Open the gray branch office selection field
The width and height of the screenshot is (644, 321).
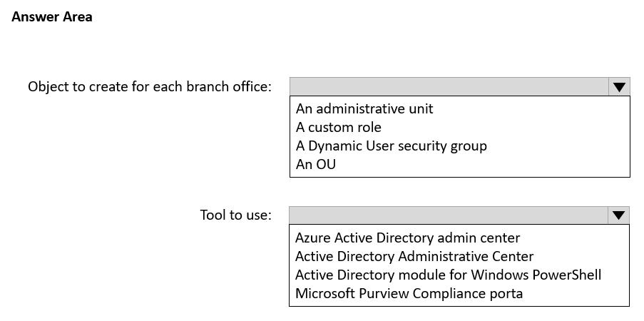449,87
